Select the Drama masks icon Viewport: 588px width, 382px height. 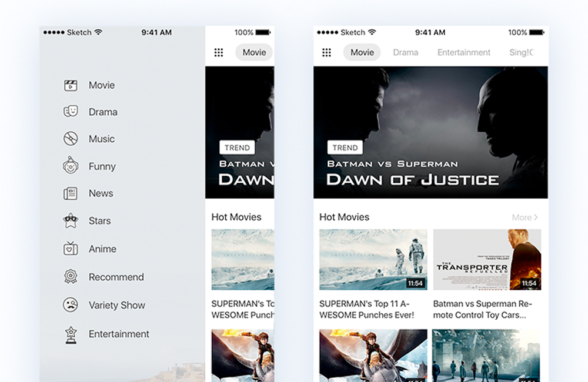point(71,112)
